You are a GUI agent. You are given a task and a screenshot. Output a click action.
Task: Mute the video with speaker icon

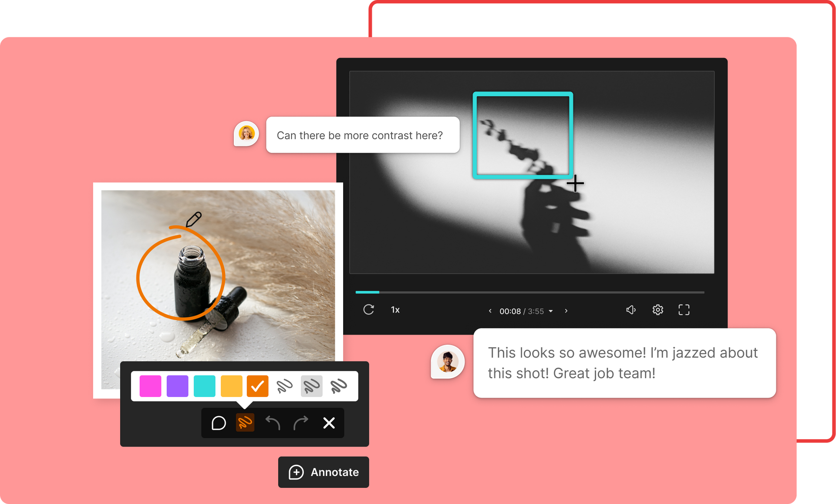pos(631,309)
